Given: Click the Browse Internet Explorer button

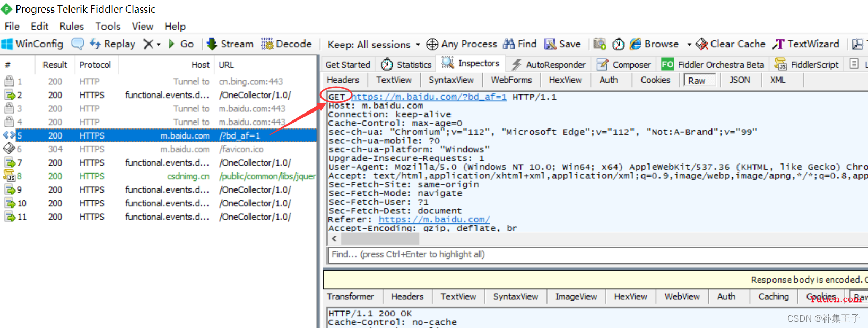Looking at the screenshot, I should 654,44.
